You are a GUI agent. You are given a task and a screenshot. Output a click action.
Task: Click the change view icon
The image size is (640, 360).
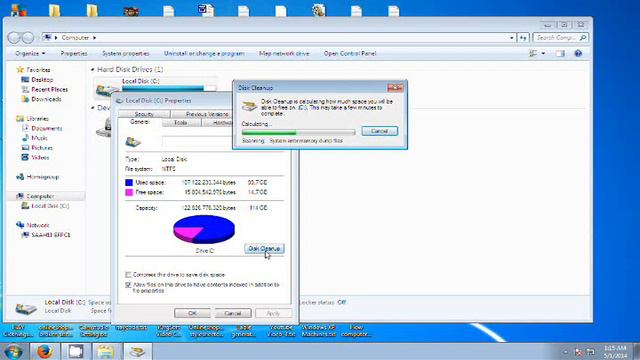533,53
